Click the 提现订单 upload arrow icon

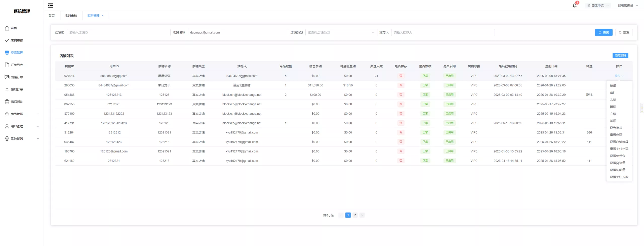point(7,89)
